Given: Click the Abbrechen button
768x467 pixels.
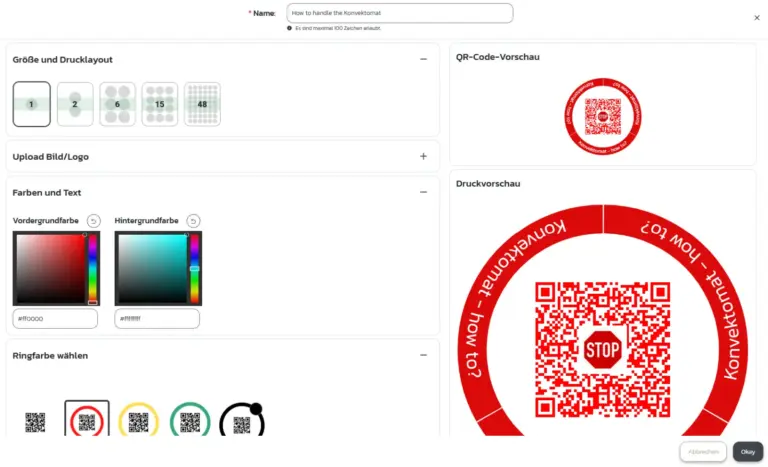Looking at the screenshot, I should click(x=703, y=452).
